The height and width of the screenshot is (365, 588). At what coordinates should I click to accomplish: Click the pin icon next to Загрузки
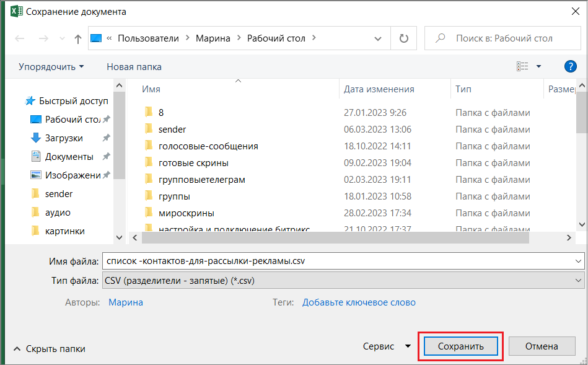coord(107,138)
